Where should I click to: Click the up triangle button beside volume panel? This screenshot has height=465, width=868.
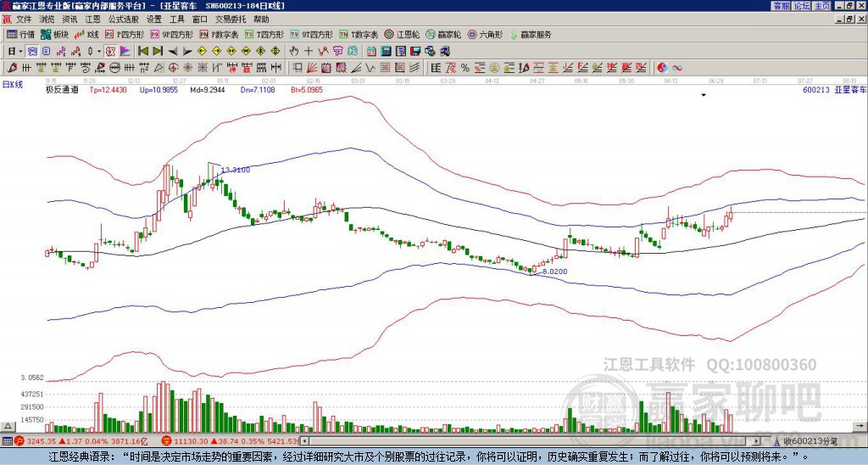[x=7, y=426]
